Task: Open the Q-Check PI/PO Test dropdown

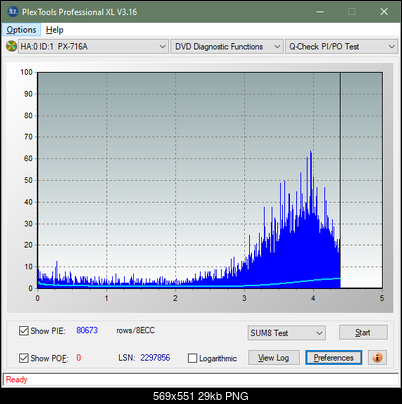Action: tap(341, 46)
